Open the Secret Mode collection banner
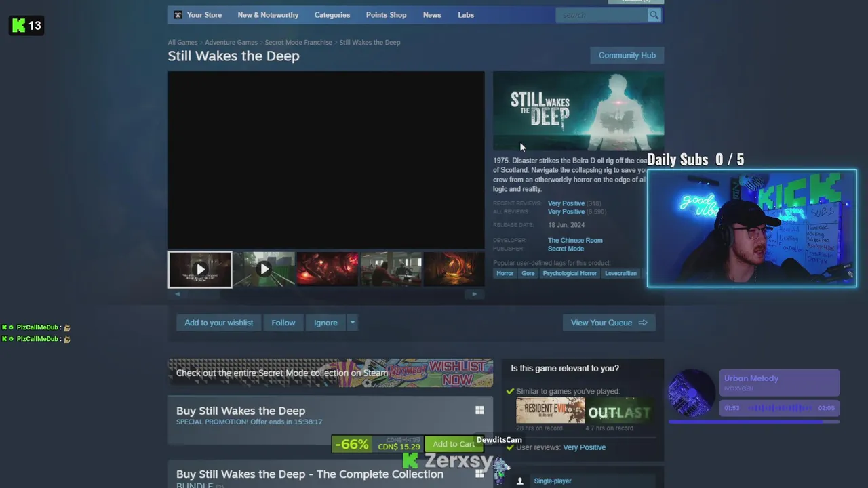 (x=331, y=373)
